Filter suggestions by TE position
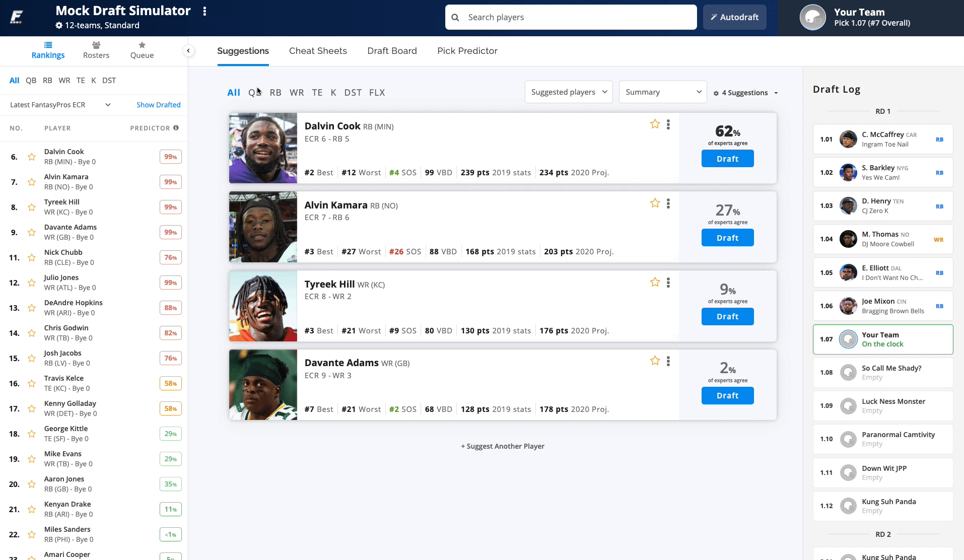The image size is (964, 560). (317, 93)
